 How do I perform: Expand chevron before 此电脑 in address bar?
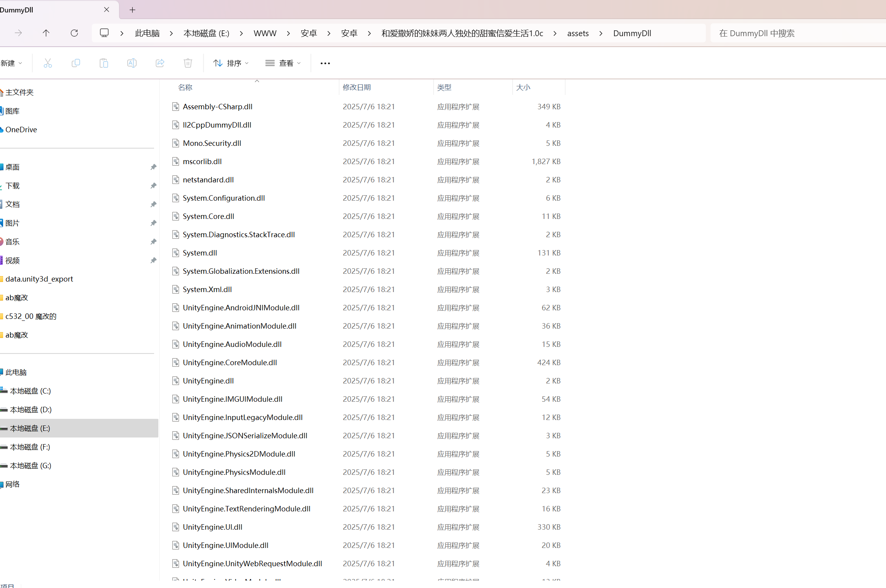122,33
